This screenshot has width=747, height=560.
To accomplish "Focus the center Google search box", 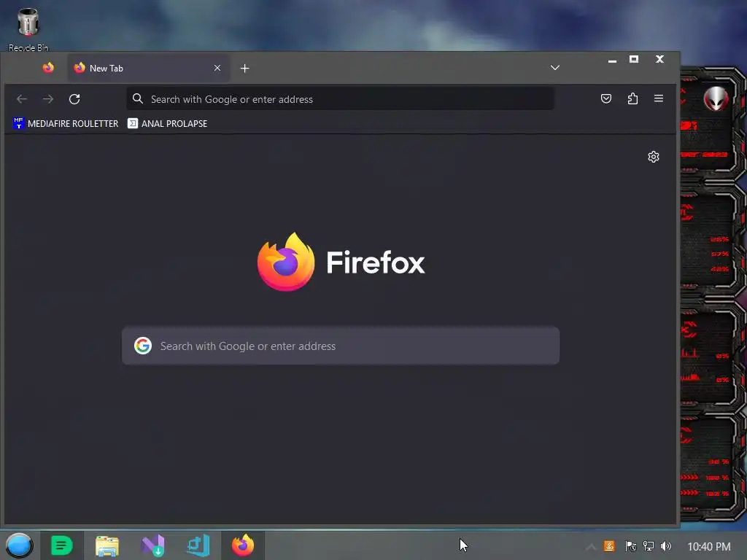I will point(341,346).
